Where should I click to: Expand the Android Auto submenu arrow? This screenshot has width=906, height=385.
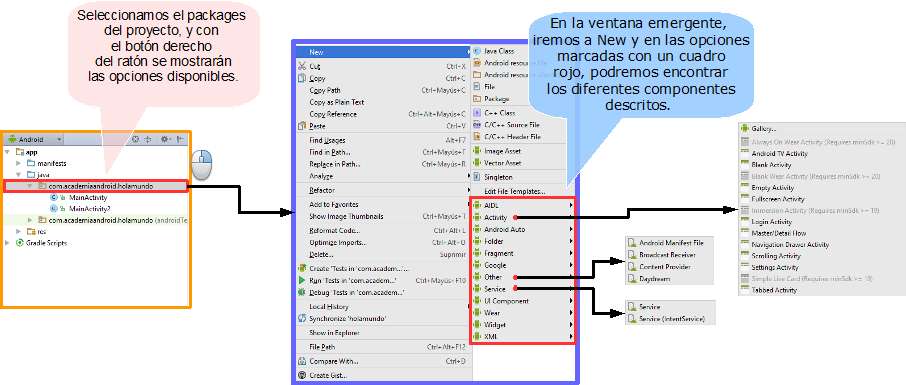(x=571, y=229)
